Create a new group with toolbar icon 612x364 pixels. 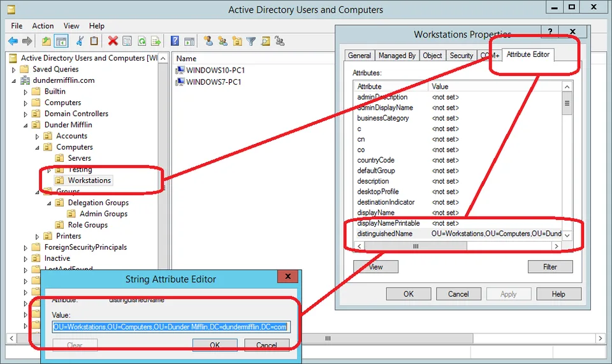pyautogui.click(x=223, y=41)
